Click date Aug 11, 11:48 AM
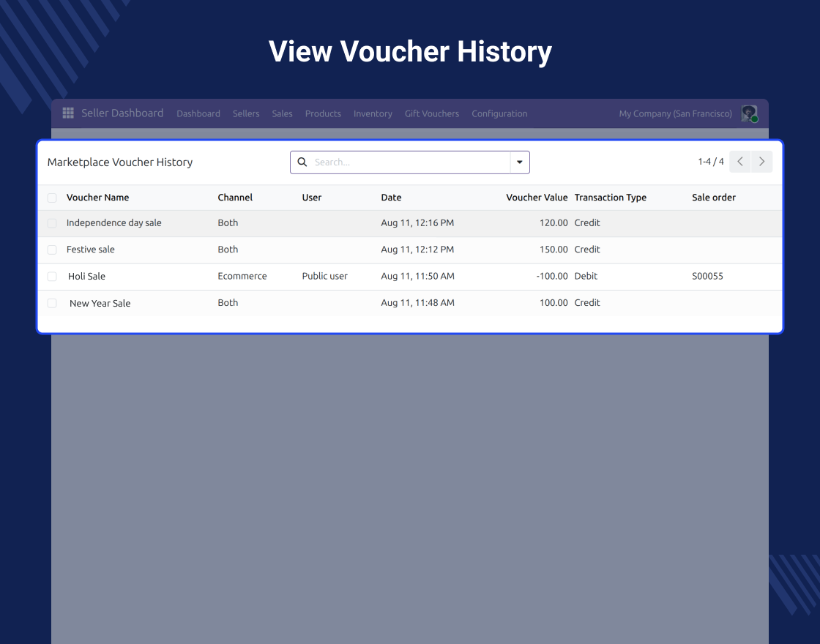This screenshot has height=644, width=820. point(418,303)
